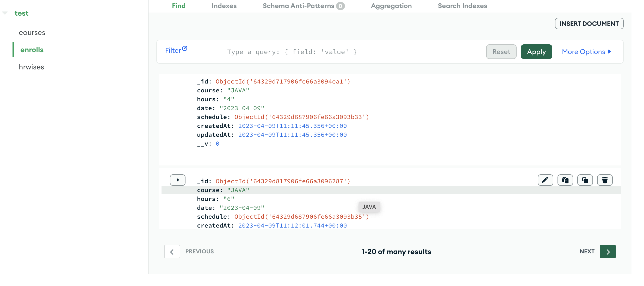This screenshot has width=644, height=286.
Task: Switch to the Search Indexes tab
Action: point(462,6)
